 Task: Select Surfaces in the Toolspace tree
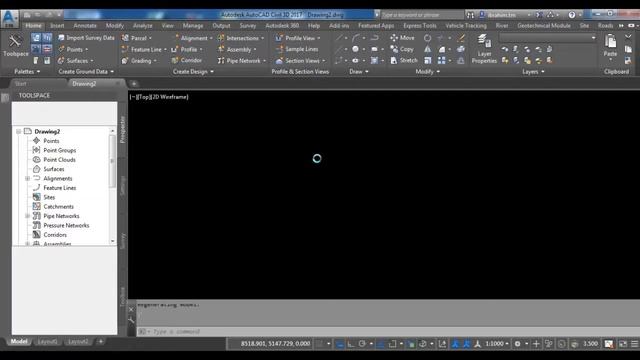tap(54, 169)
